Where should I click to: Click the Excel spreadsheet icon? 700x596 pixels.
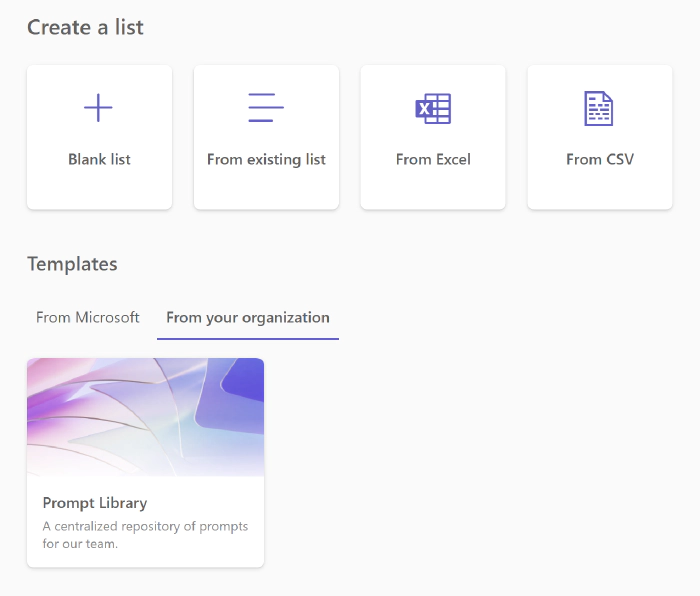point(433,108)
